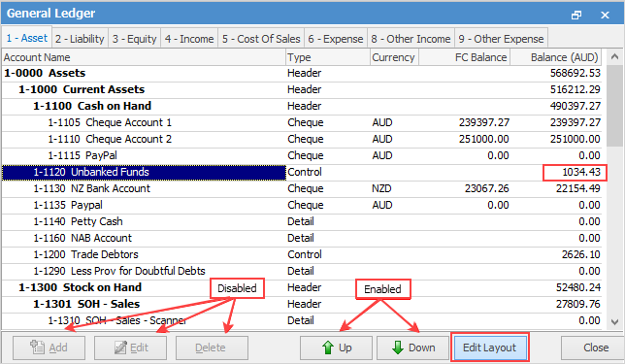Click the green Up arrow icon
Viewport: 625px width, 364px height.
point(328,347)
